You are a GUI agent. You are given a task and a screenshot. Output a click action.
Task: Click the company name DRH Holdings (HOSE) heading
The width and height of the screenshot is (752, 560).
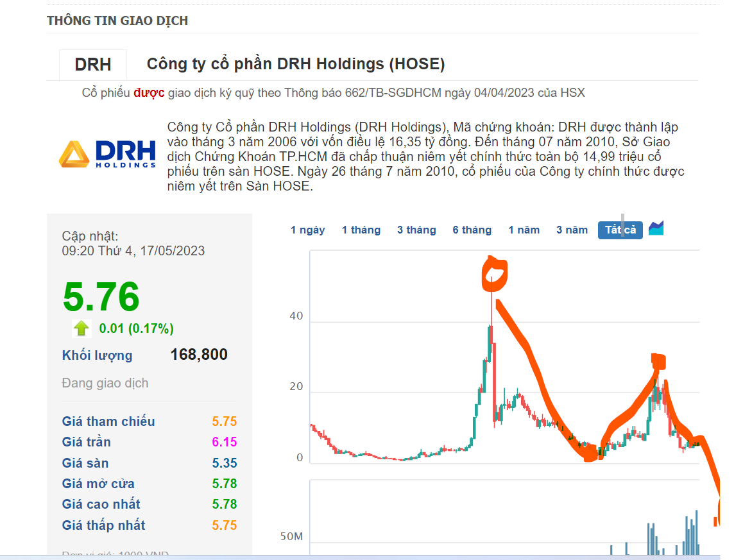click(295, 64)
